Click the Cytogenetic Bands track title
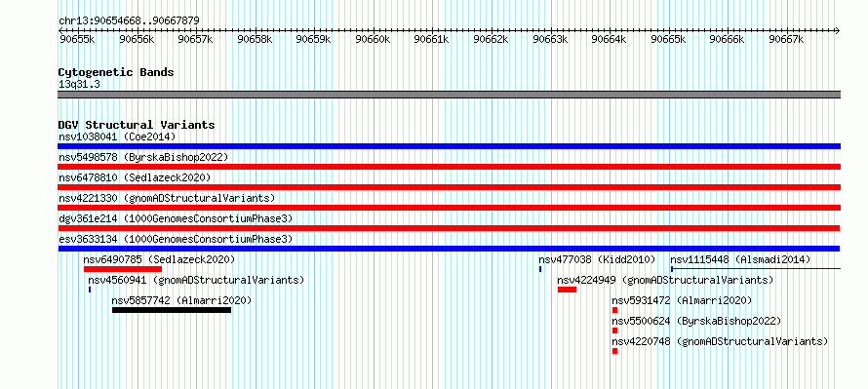Screen dimensions: 868x389 [x=116, y=72]
